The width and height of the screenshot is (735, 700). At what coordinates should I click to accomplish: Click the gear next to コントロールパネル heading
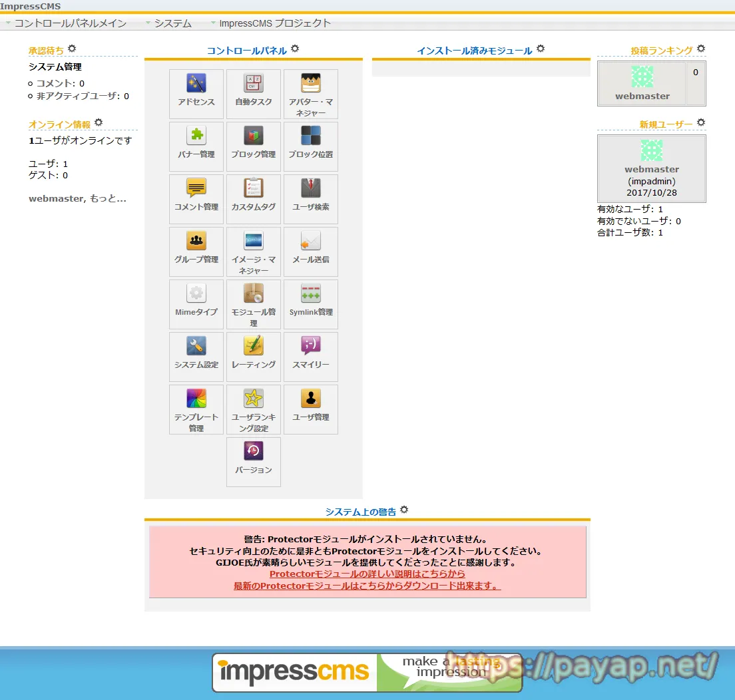[x=295, y=49]
